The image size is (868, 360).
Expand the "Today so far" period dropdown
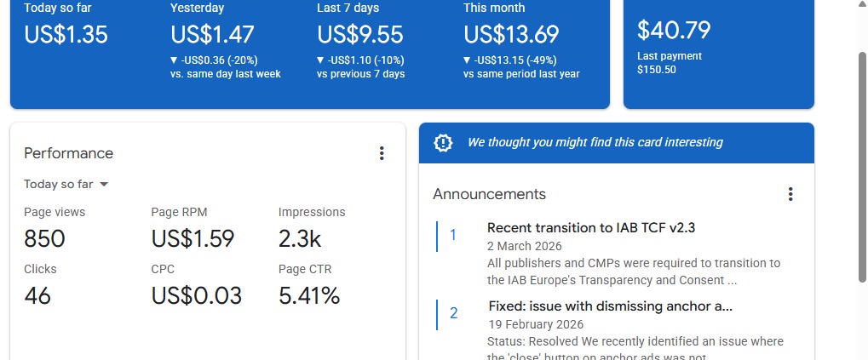tap(66, 185)
